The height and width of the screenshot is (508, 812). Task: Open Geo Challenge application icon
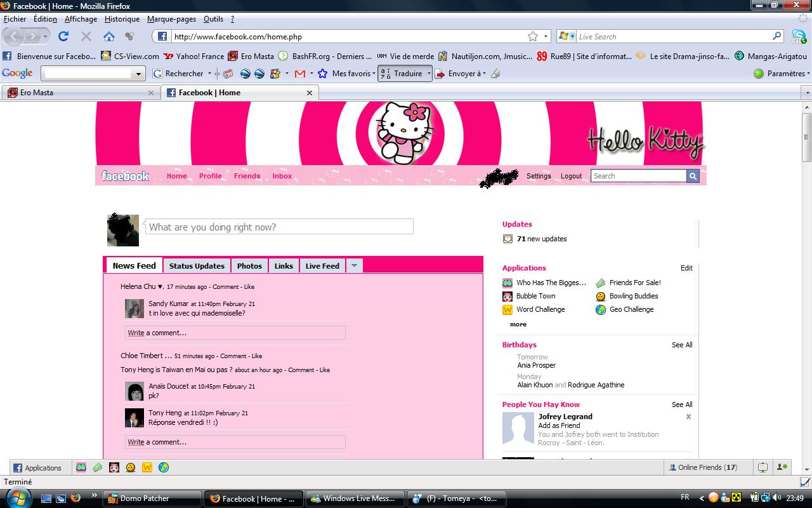[601, 309]
